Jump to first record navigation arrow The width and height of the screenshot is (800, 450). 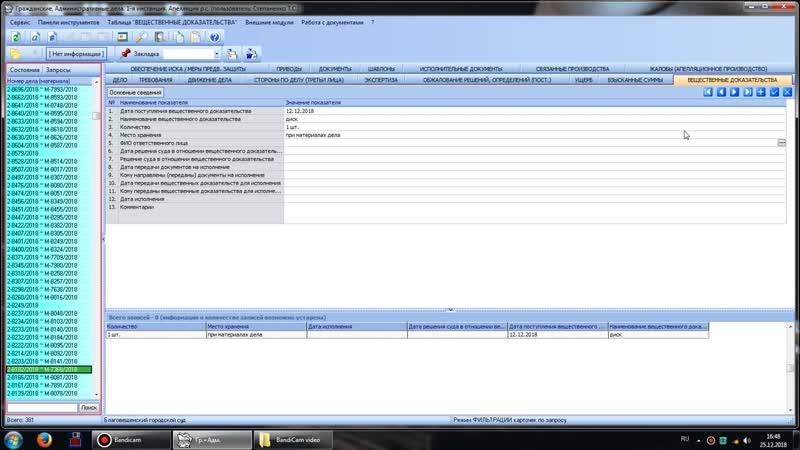point(708,92)
